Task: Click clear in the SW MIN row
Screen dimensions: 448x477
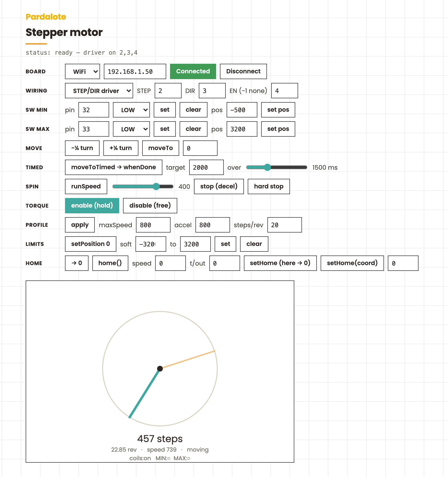Action: [x=193, y=110]
